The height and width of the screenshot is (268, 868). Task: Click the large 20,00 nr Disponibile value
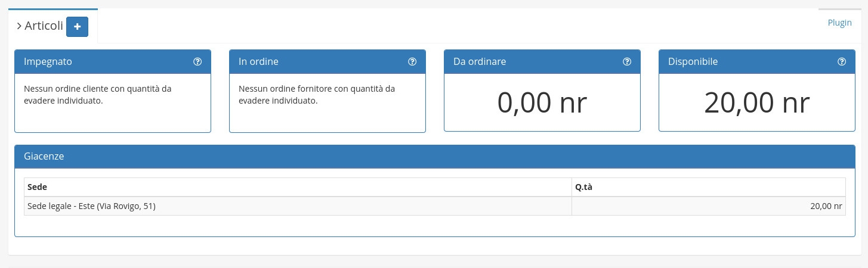click(x=756, y=104)
